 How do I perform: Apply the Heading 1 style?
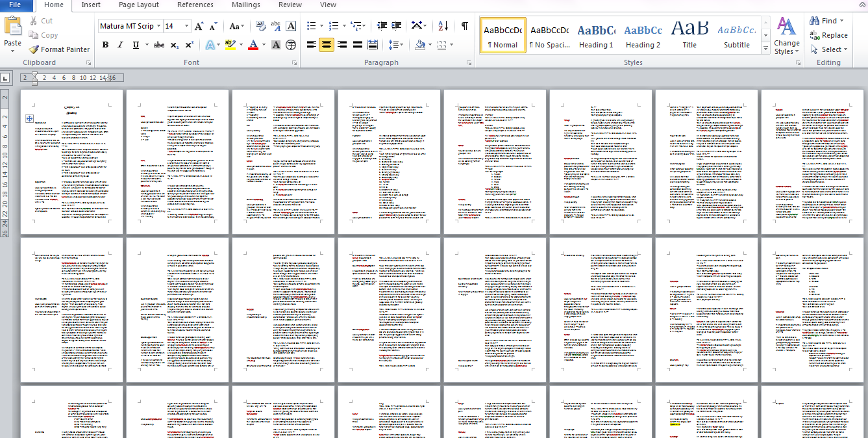coord(596,35)
